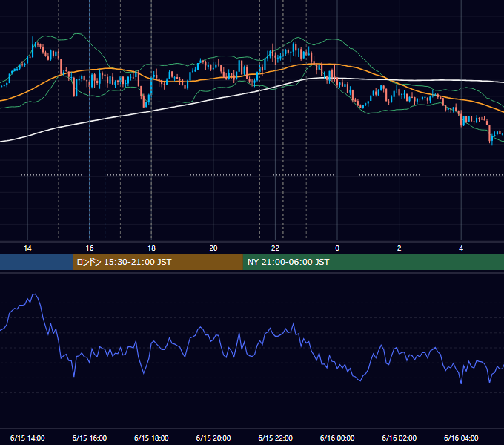504x445 pixels.
Task: Click the 2 hour label on upper axis
Action: (x=399, y=248)
